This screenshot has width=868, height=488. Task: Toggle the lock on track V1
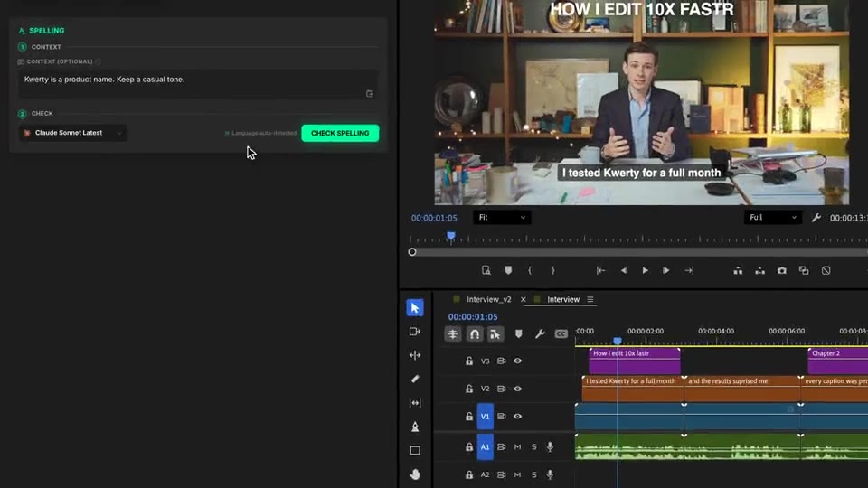469,416
